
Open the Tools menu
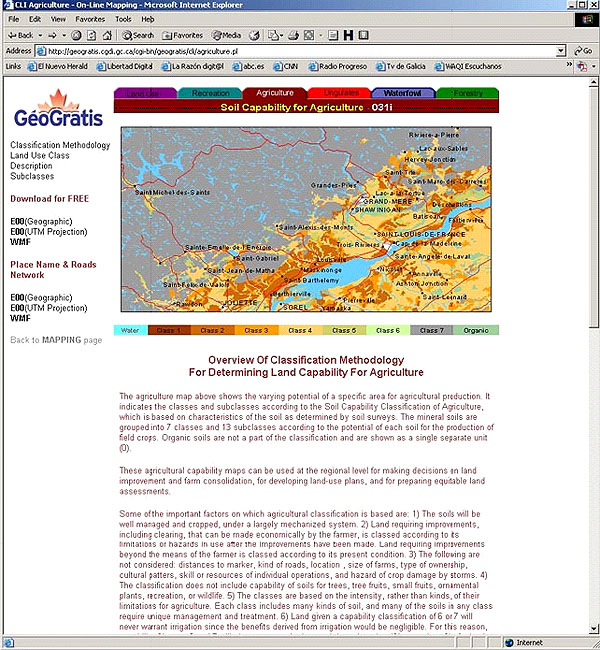pyautogui.click(x=122, y=19)
